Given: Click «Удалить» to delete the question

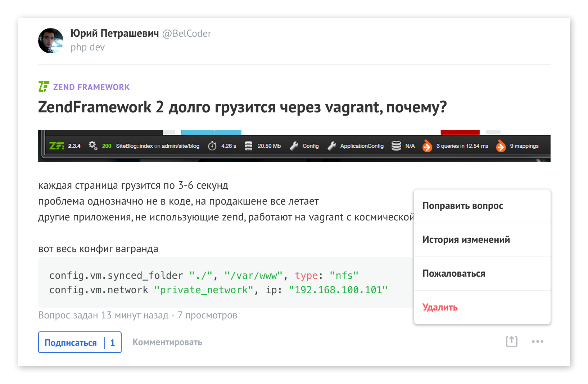Looking at the screenshot, I should click(440, 307).
